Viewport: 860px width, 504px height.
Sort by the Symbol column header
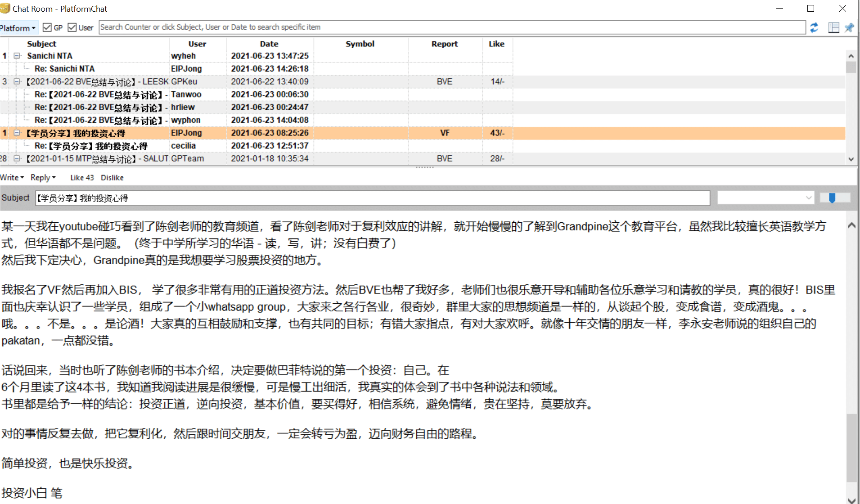[360, 44]
